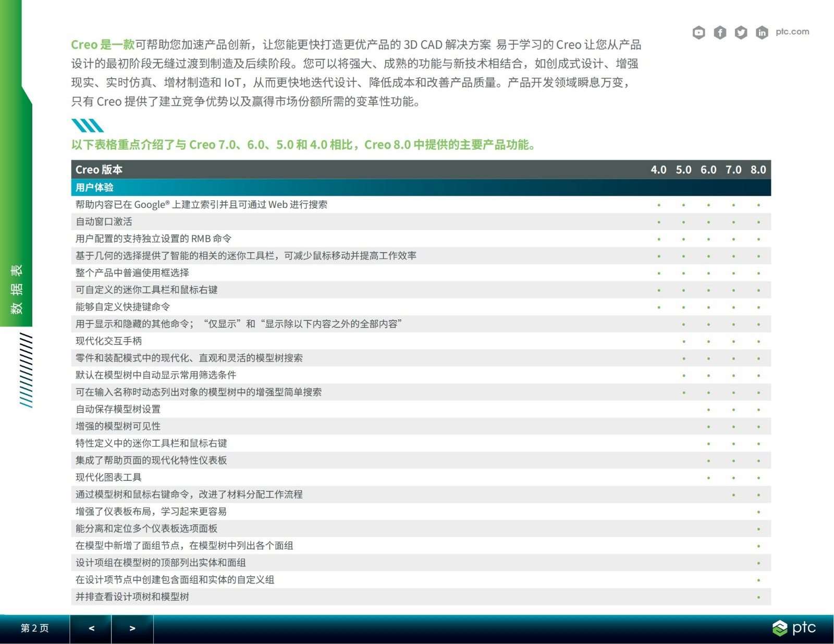Screen dimensions: 834x644
Task: Click the 第 2 页 page indicator
Action: (34, 628)
